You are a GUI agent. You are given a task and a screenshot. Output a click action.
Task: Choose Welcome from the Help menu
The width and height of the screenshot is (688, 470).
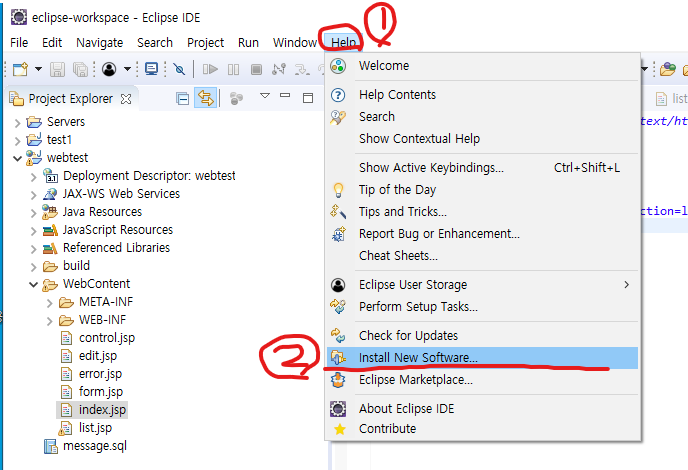482,66
